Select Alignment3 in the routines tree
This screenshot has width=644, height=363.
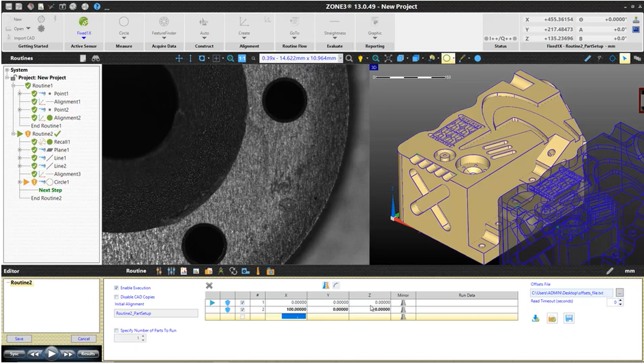click(x=67, y=174)
